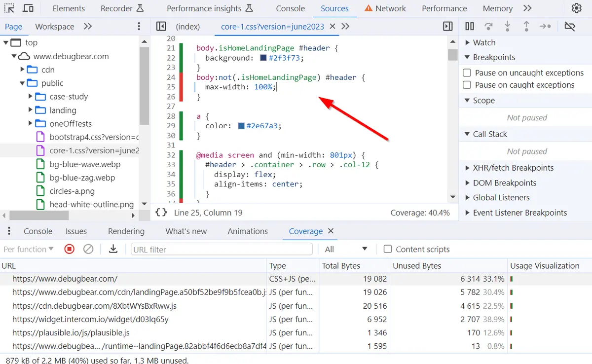Open the All coverage filter dropdown
The width and height of the screenshot is (592, 364).
pos(346,249)
